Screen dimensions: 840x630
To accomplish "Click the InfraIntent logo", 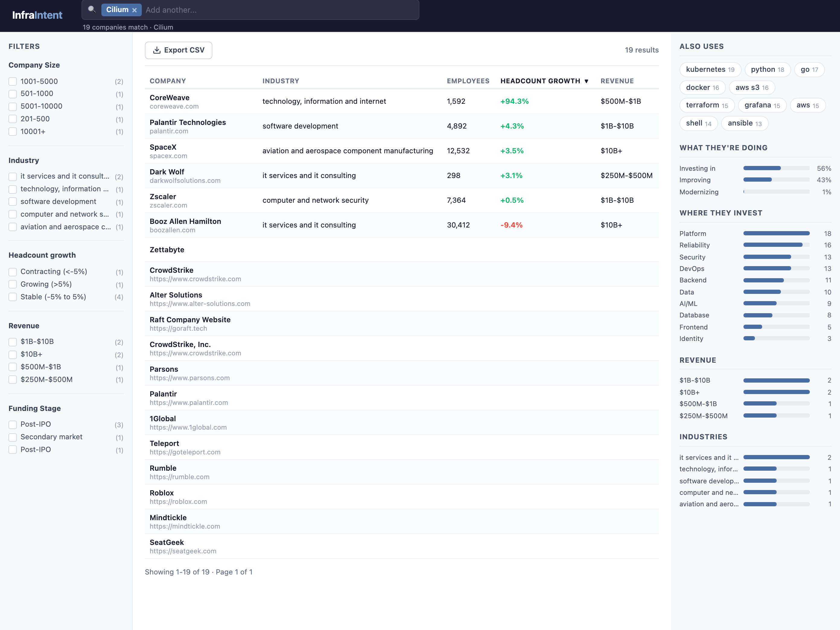I will point(37,15).
